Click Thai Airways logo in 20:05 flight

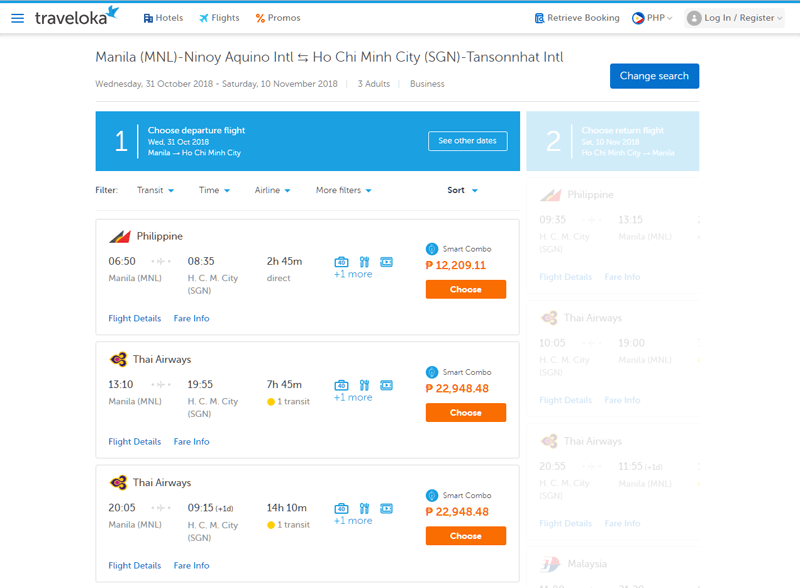point(118,482)
